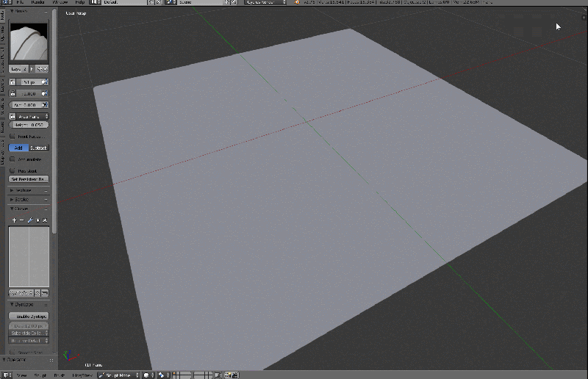
Task: Open the Area Plane dropdown
Action: [32, 117]
